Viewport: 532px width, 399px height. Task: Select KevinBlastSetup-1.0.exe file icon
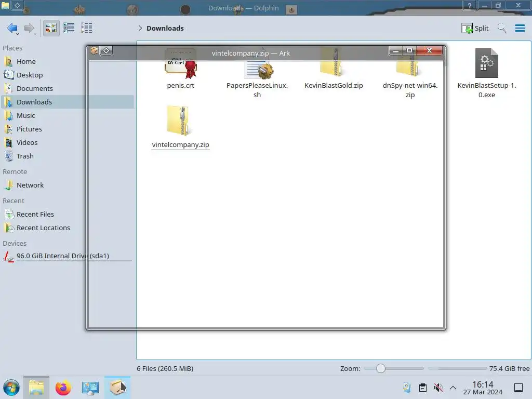click(x=486, y=63)
